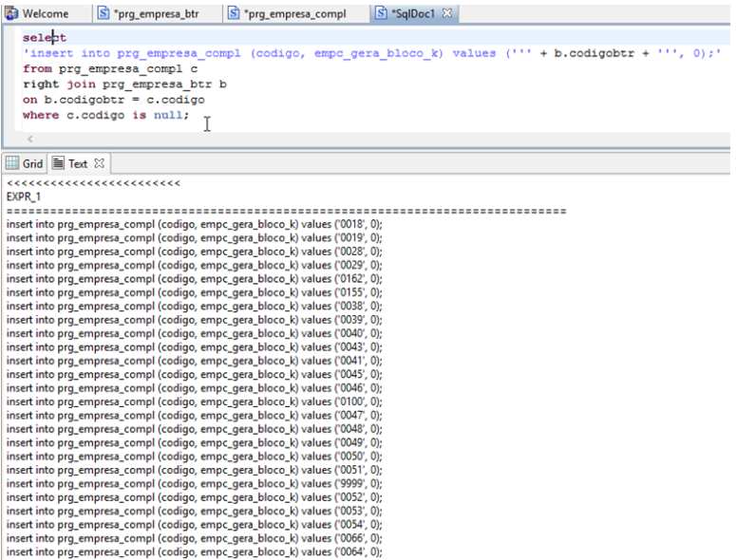Click the insert statement string literal in editor
736x560 pixels.
coord(372,53)
